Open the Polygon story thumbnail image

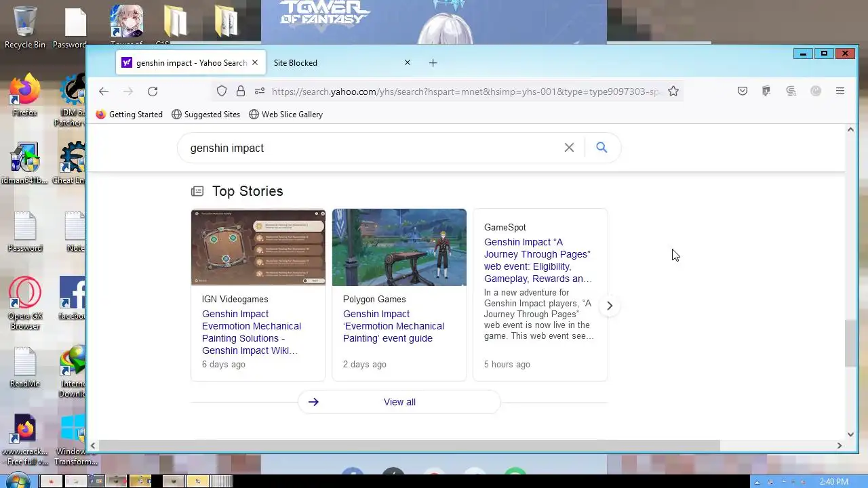pos(399,247)
